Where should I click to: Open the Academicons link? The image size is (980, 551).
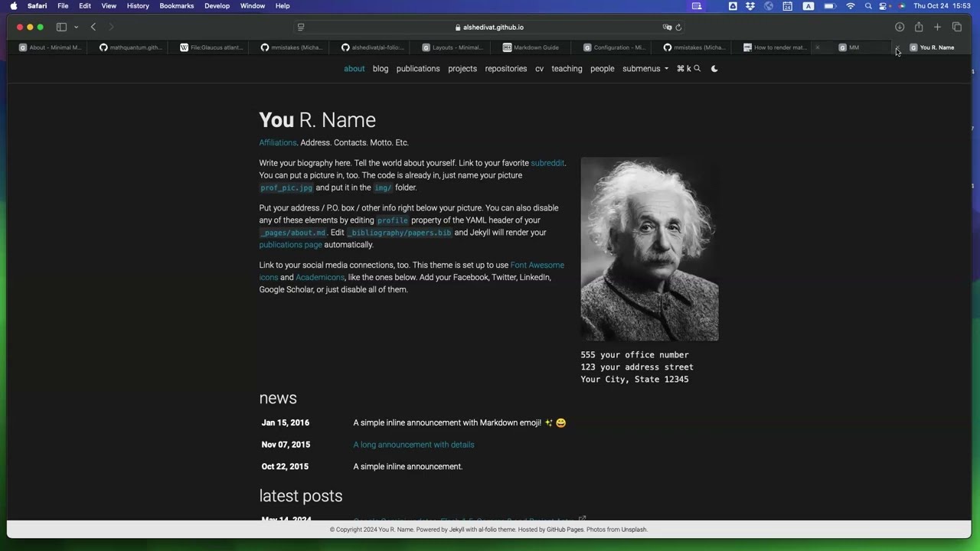coord(320,278)
